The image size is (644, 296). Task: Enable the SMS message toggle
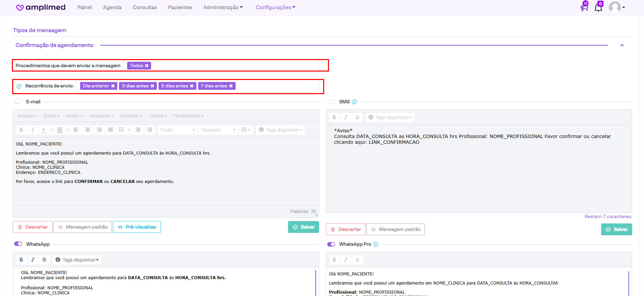(331, 102)
